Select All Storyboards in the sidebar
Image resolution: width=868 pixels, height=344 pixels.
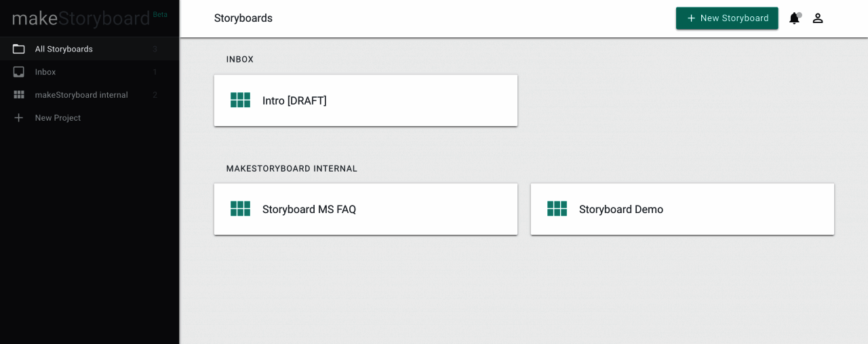tap(64, 49)
